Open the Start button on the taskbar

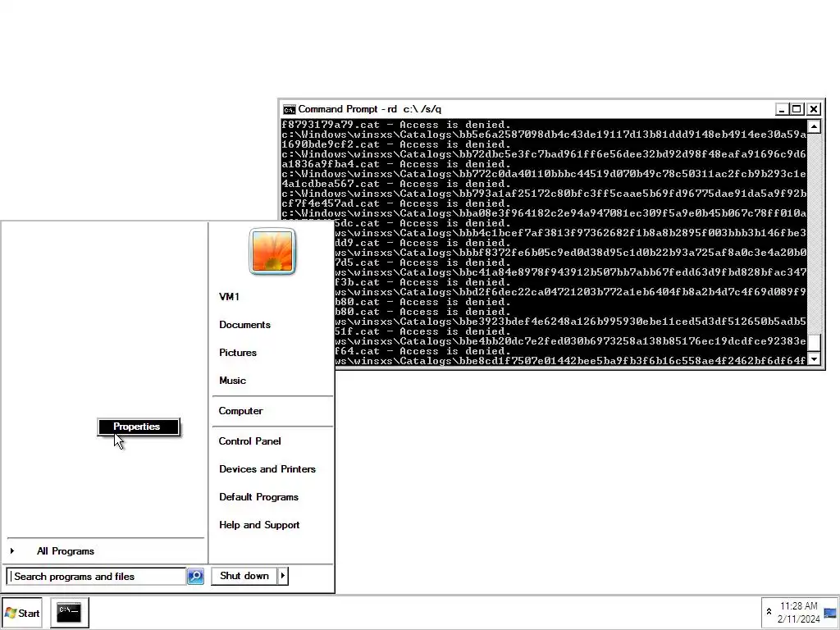tap(22, 613)
